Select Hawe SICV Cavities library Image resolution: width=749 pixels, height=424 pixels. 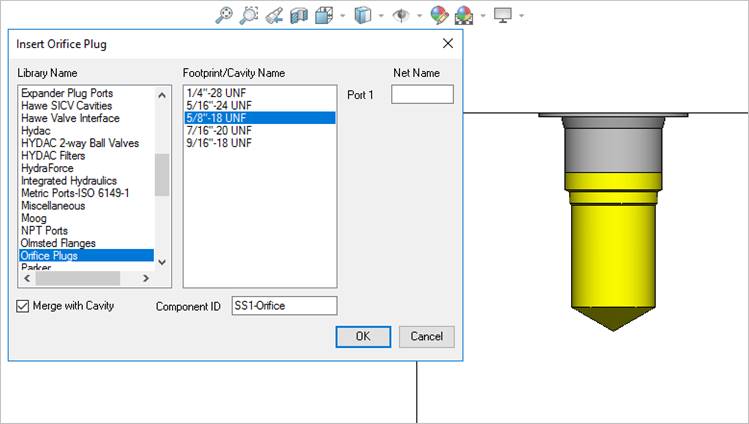coord(66,106)
